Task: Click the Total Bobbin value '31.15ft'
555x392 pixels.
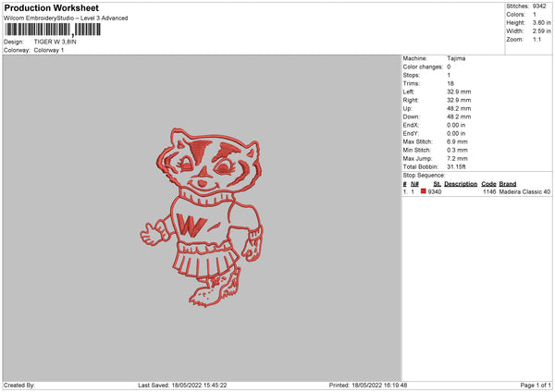Action: point(456,166)
